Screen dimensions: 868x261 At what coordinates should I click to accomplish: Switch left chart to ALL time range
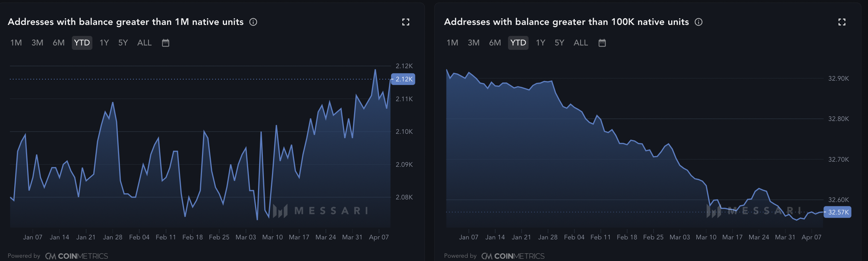[144, 43]
